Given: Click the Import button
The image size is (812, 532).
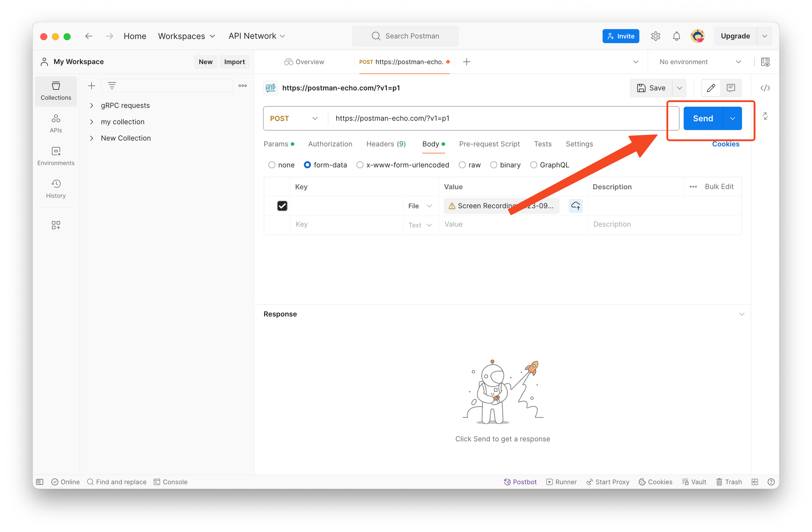Looking at the screenshot, I should point(235,62).
